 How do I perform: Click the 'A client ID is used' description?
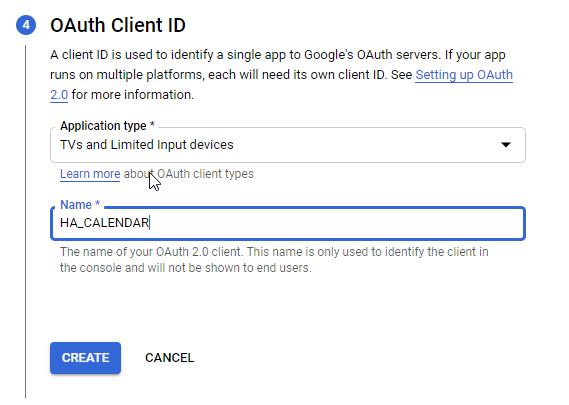(x=281, y=75)
